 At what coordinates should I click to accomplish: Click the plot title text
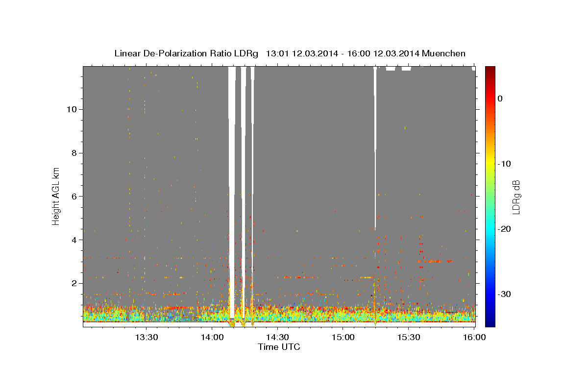[290, 53]
